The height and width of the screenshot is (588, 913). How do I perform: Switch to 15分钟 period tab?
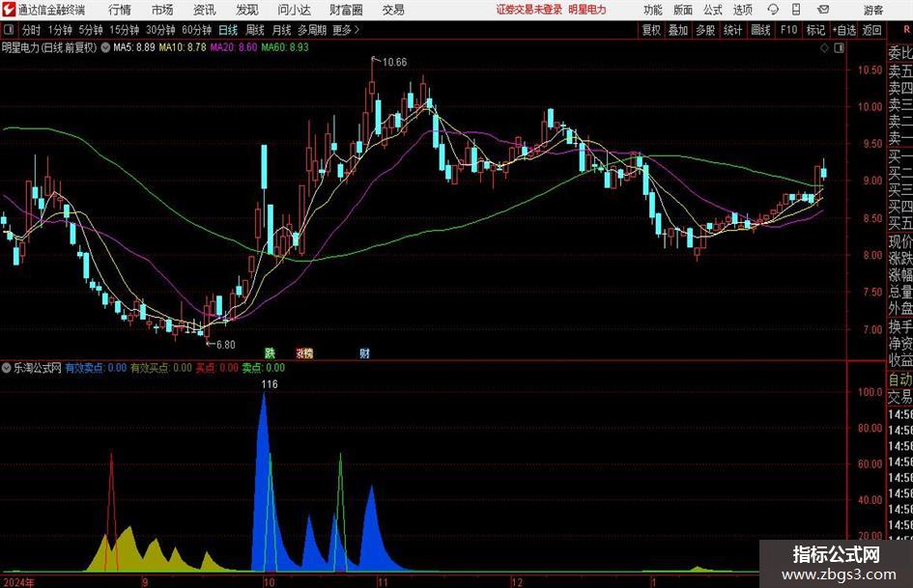[x=124, y=30]
